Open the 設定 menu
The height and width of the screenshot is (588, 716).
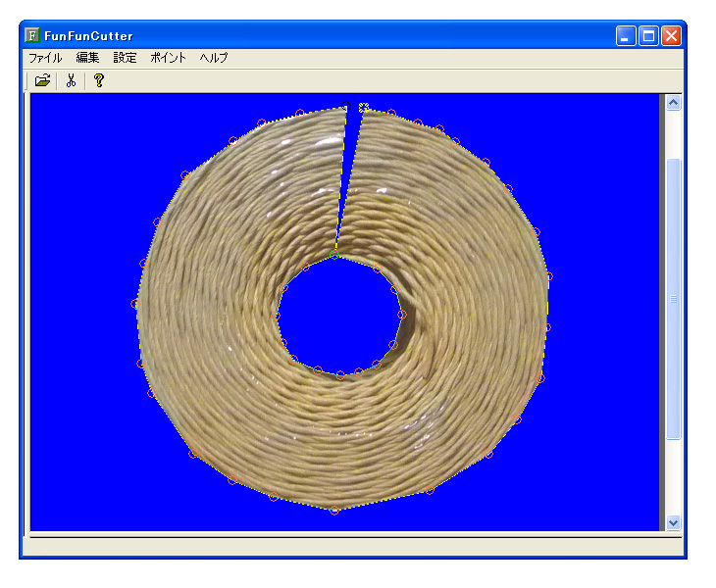125,58
